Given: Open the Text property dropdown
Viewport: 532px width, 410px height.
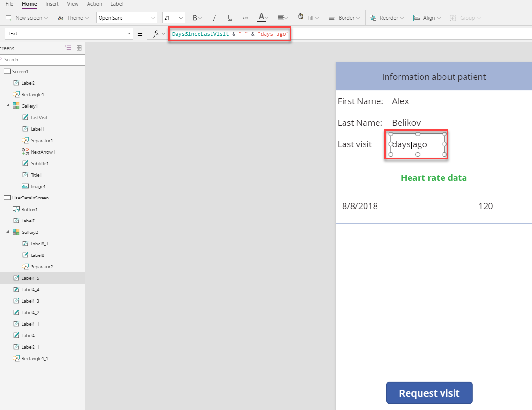Looking at the screenshot, I should (68, 33).
